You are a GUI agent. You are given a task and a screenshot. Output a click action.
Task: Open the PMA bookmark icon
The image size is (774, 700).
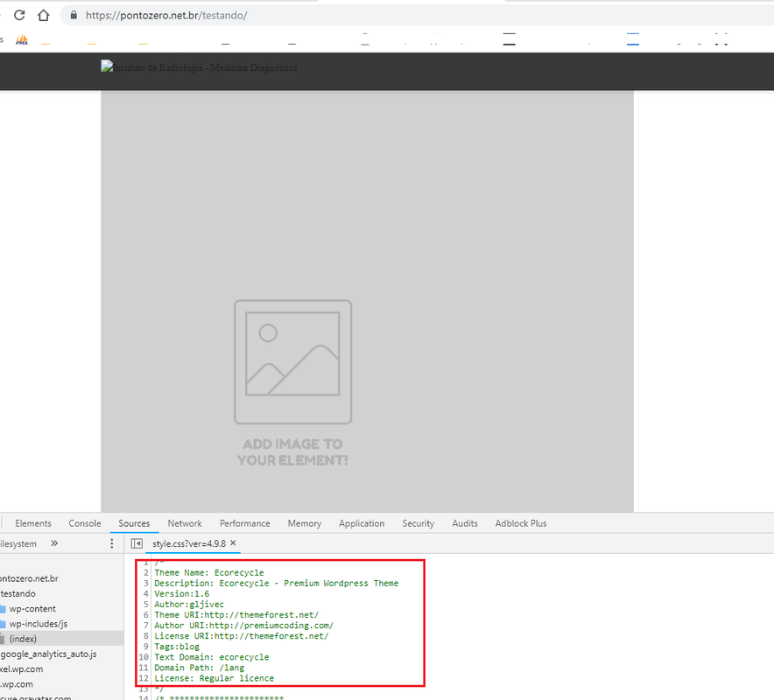(22, 40)
